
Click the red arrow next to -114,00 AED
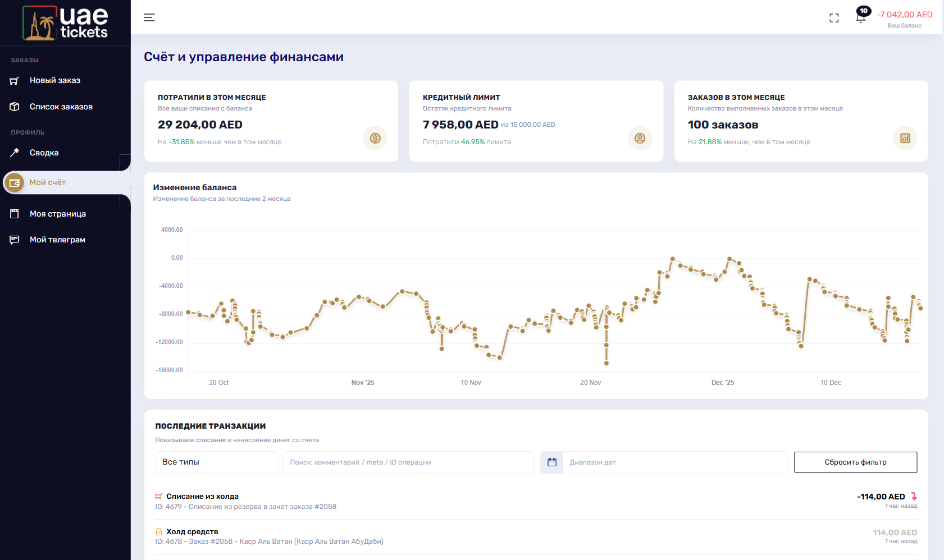coord(914,496)
